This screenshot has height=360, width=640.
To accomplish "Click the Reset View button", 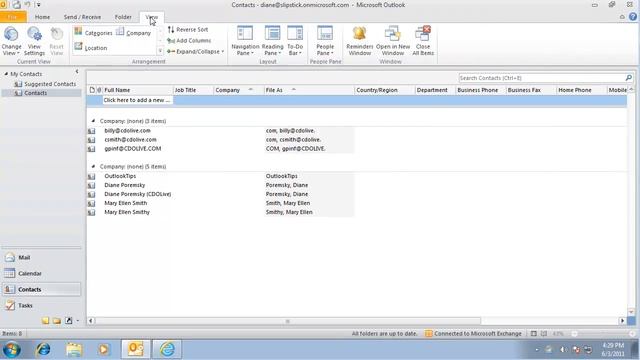I will [57, 41].
